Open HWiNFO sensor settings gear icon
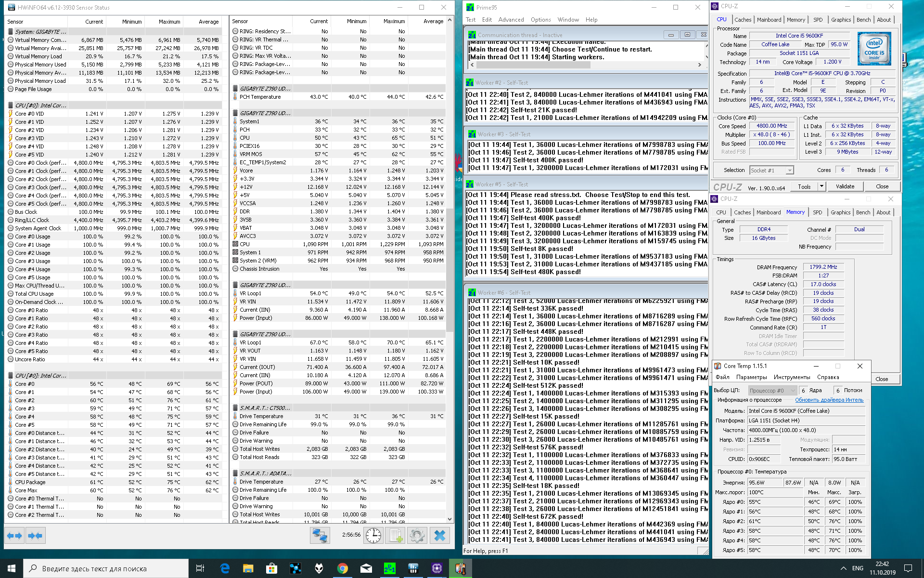 (417, 535)
